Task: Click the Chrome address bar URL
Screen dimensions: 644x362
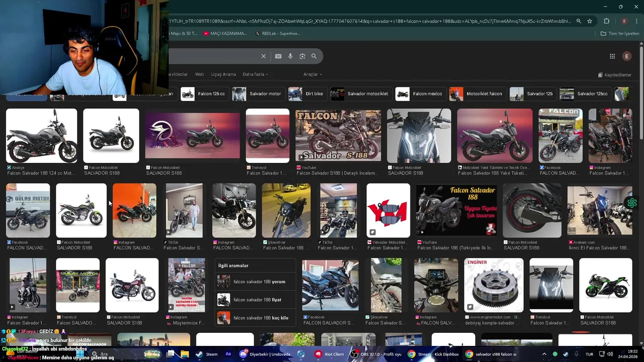Action: [x=370, y=21]
